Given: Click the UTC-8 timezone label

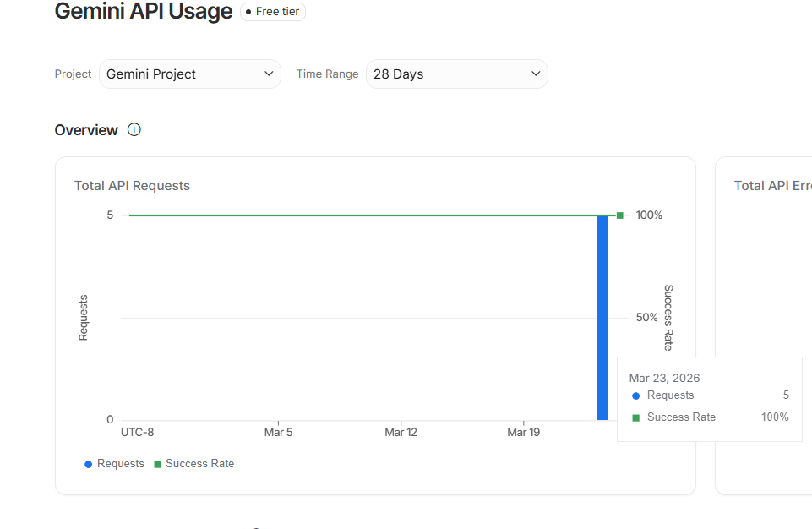Looking at the screenshot, I should 137,432.
